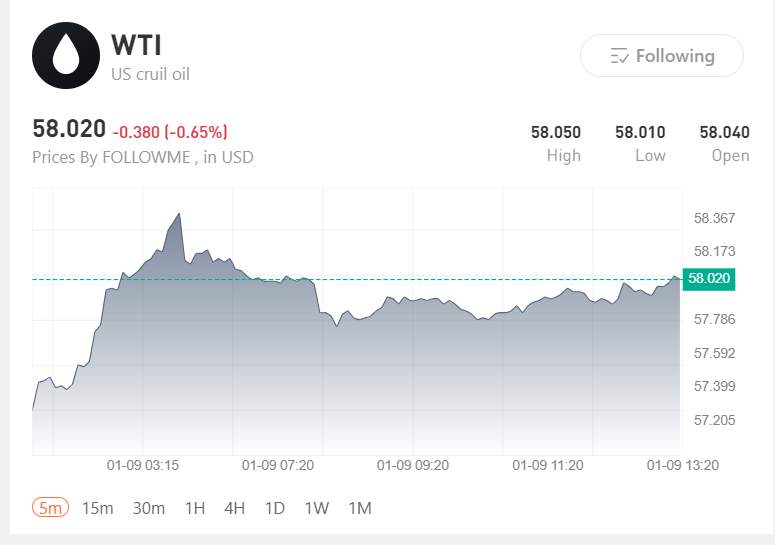Show the 1D chart interval
This screenshot has width=775, height=545.
pyautogui.click(x=275, y=508)
